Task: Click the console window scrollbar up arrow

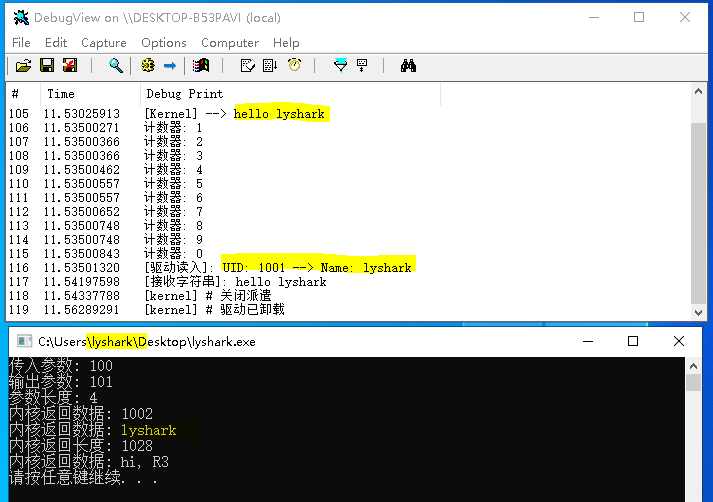Action: coord(693,366)
